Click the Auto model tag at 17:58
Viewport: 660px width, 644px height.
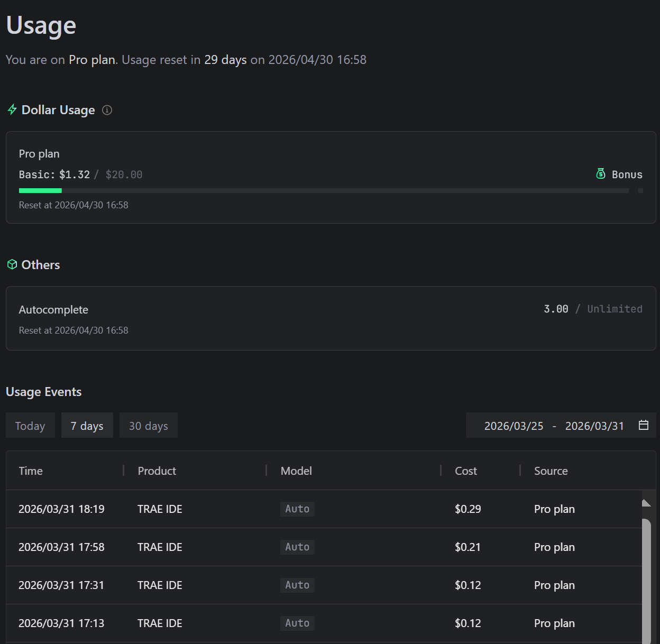297,547
